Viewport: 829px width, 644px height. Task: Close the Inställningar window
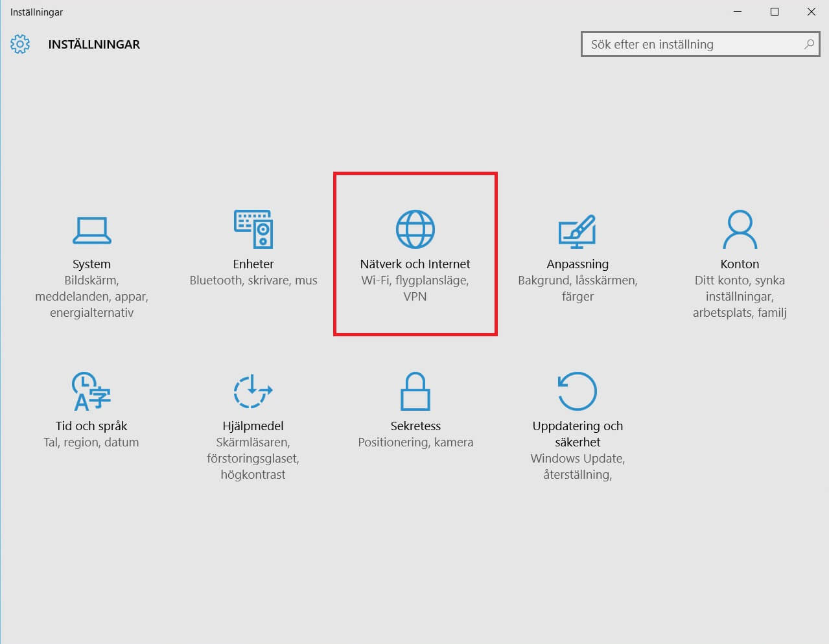point(811,12)
